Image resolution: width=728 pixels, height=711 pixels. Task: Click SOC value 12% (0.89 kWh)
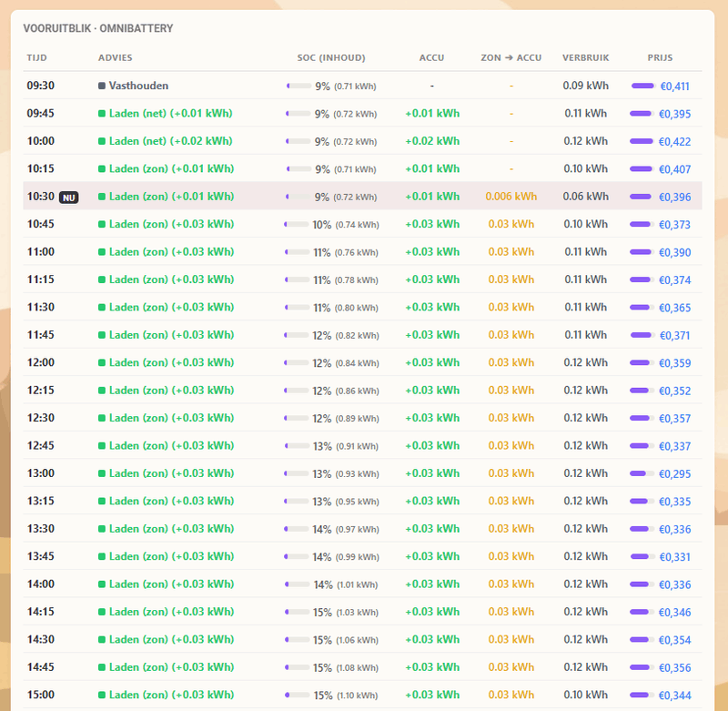[x=346, y=419]
